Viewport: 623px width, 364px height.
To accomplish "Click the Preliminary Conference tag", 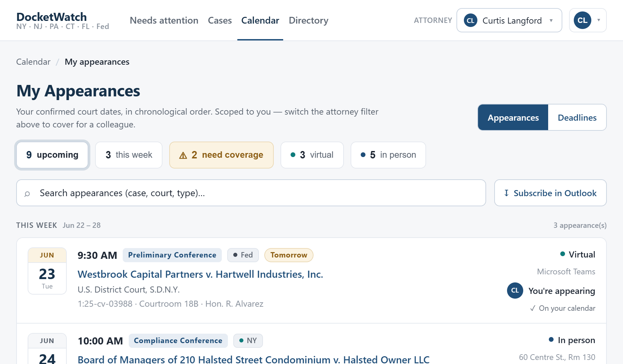I will pyautogui.click(x=172, y=255).
